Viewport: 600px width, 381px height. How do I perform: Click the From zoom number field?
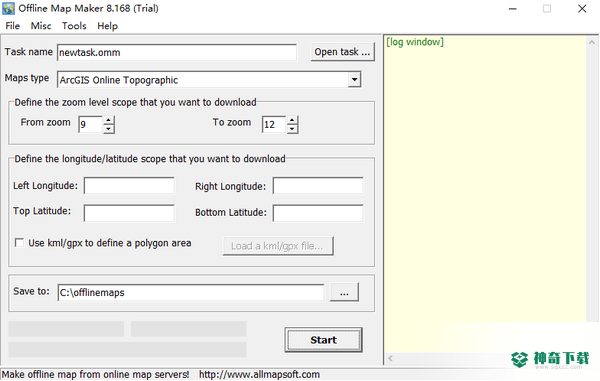(91, 124)
